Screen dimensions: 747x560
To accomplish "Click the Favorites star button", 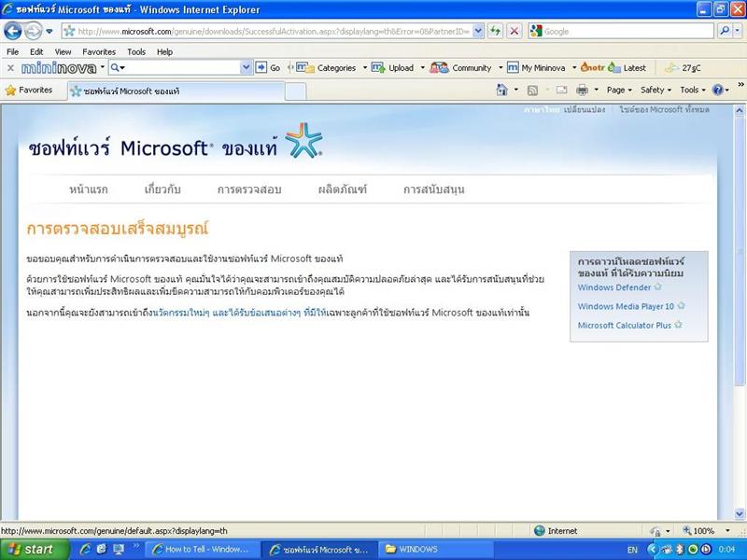I will click(x=29, y=90).
